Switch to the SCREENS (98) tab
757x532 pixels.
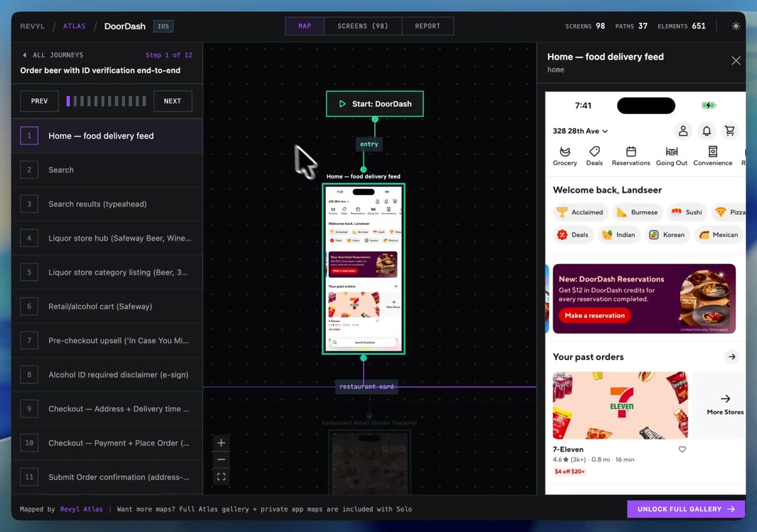tap(363, 26)
